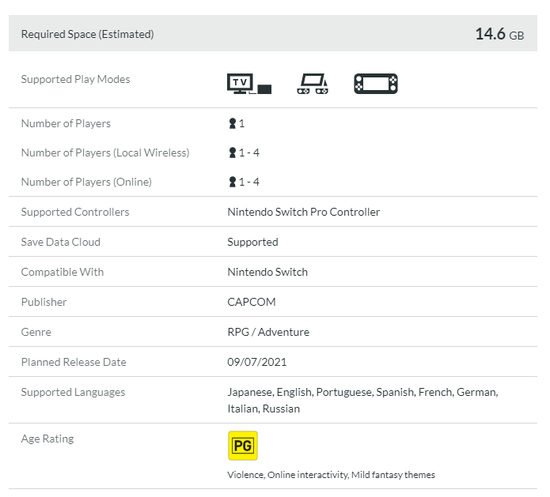Click the Nintendo Switch compatibility value
Screen dimensions: 550x497
[267, 272]
